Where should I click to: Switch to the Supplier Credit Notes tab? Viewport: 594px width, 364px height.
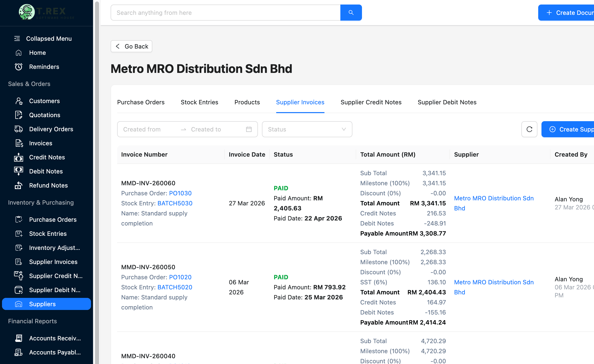pyautogui.click(x=371, y=102)
